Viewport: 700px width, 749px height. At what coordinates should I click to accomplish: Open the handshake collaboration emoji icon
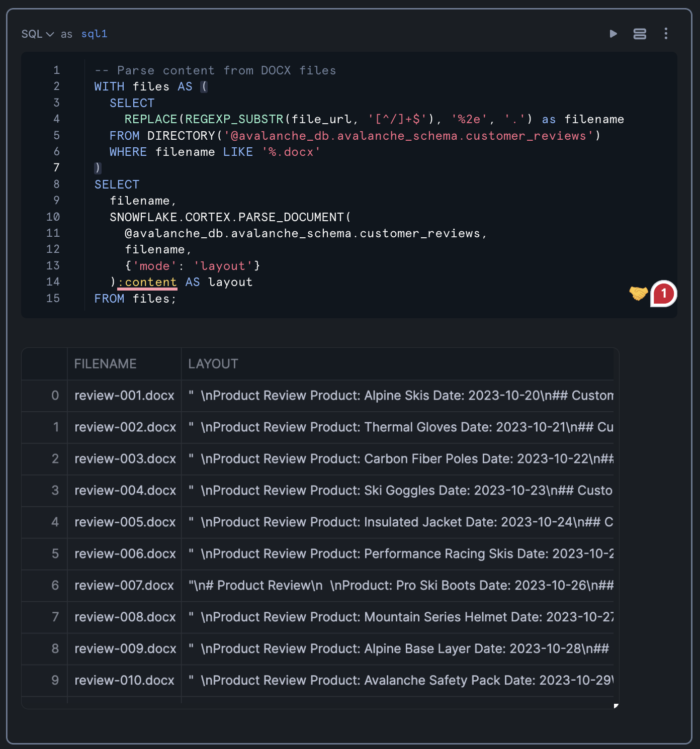(638, 293)
